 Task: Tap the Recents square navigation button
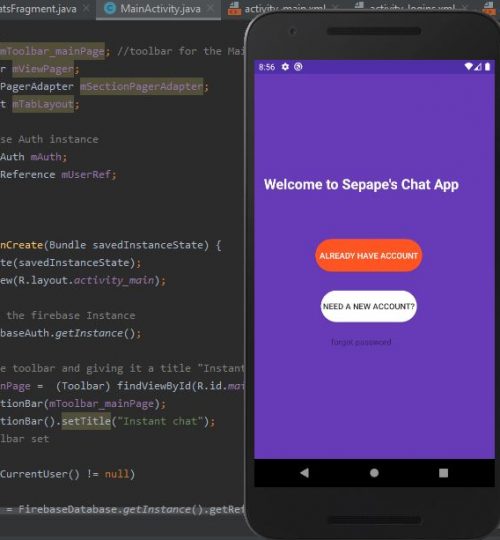pos(444,473)
